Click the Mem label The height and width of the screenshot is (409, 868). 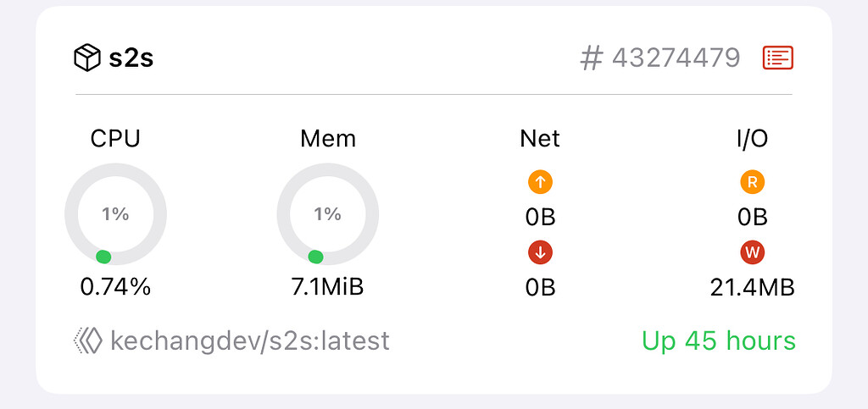tap(328, 139)
